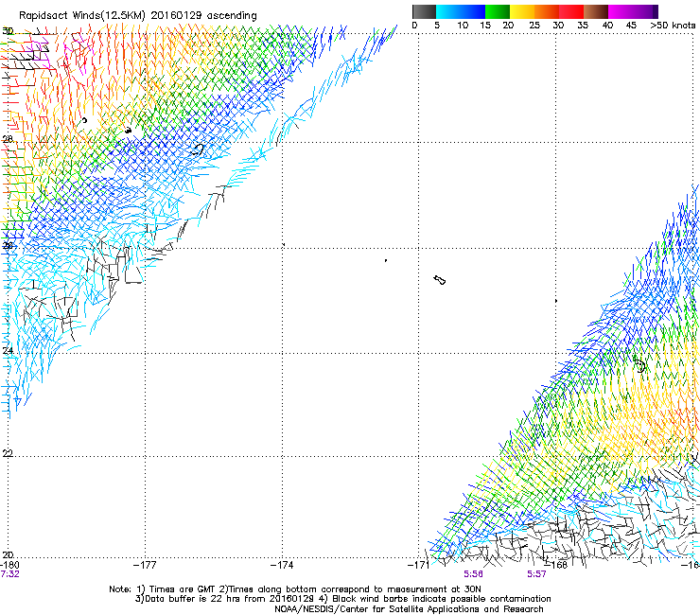Click the '-180' longitude label
700x615 pixels.
(9, 565)
